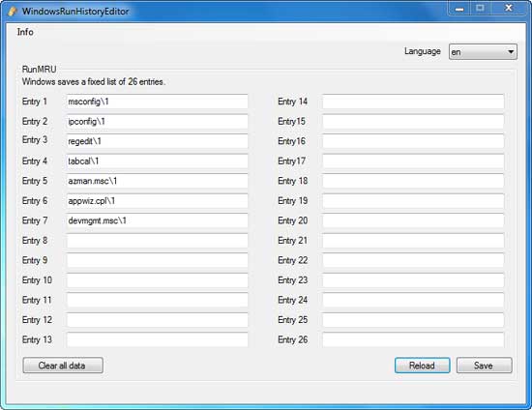This screenshot has width=532, height=410.
Task: Focus the empty Entry 24 field
Action: click(413, 300)
